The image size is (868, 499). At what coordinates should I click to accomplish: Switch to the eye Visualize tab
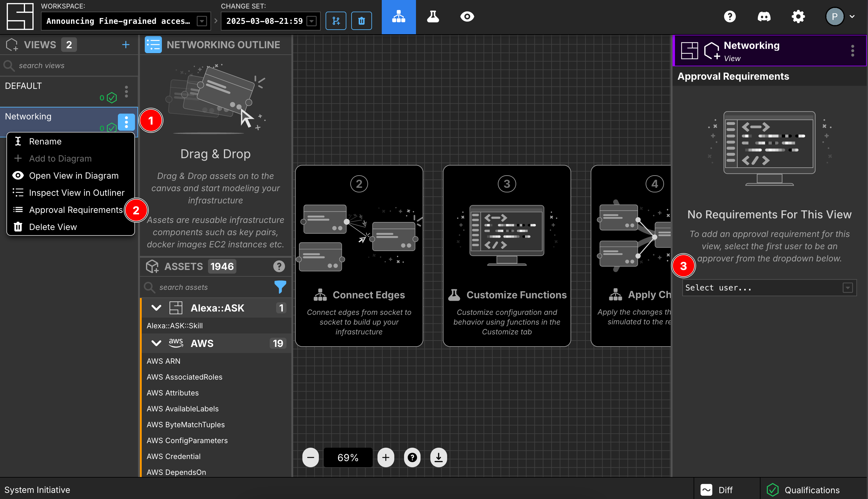(467, 16)
